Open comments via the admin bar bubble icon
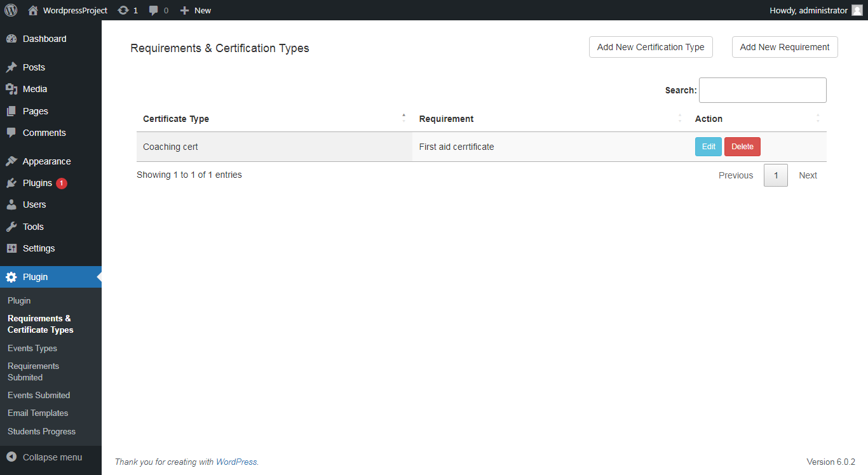868x475 pixels. click(153, 10)
